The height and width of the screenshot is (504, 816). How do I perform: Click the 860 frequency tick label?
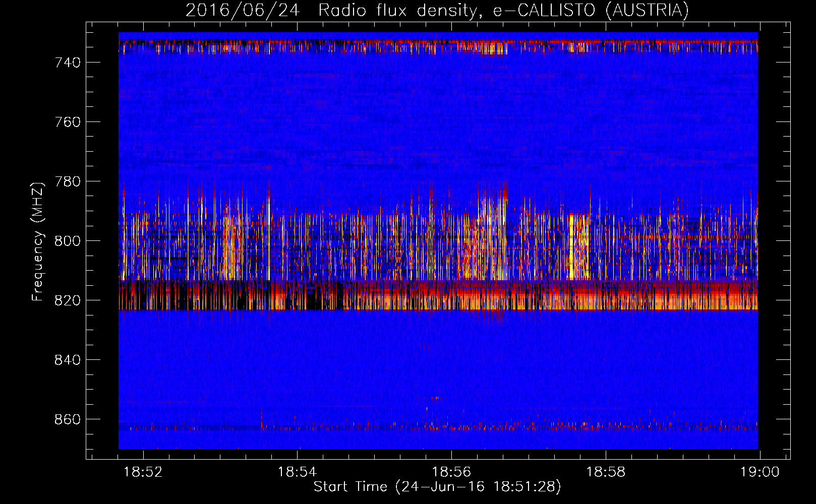tap(68, 419)
